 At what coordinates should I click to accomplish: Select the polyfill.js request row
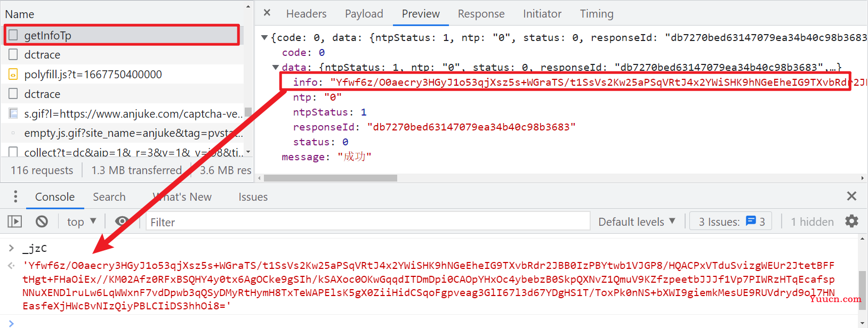click(122, 75)
